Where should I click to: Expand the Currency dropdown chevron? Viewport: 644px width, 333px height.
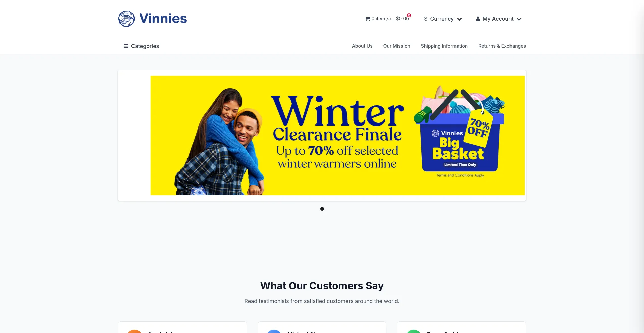(459, 19)
